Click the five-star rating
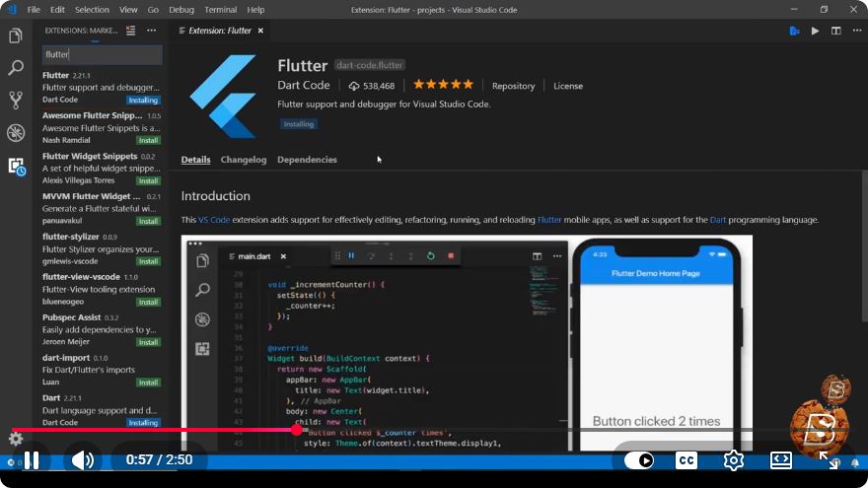Image resolution: width=868 pixels, height=488 pixels. pyautogui.click(x=443, y=85)
